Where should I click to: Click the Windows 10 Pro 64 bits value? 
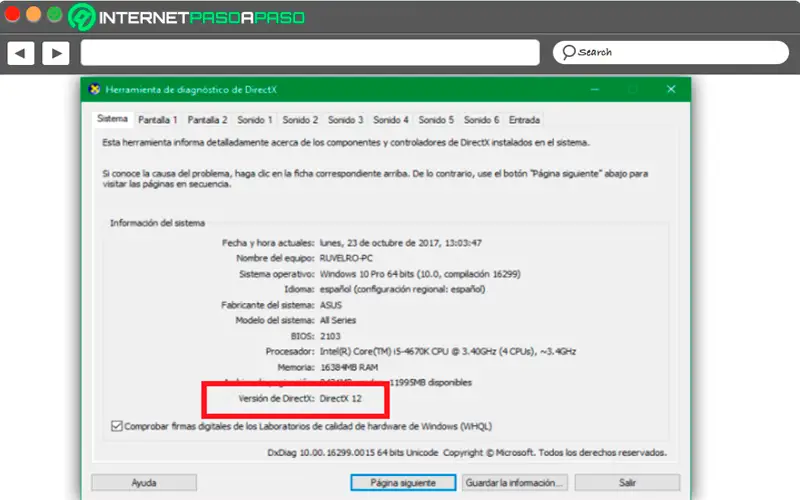tap(420, 274)
